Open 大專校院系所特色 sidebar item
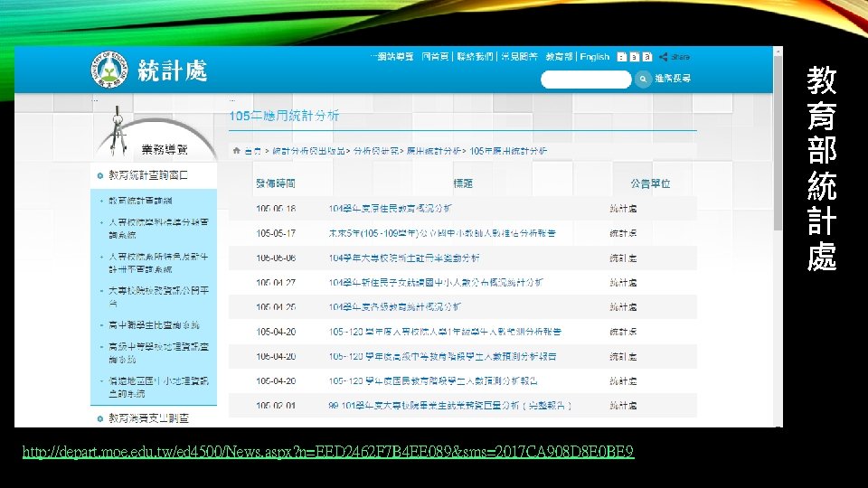This screenshot has width=868, height=488. (158, 263)
